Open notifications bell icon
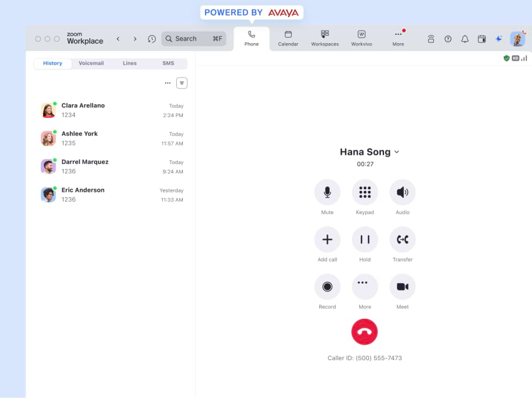The height and width of the screenshot is (398, 532). click(x=464, y=39)
